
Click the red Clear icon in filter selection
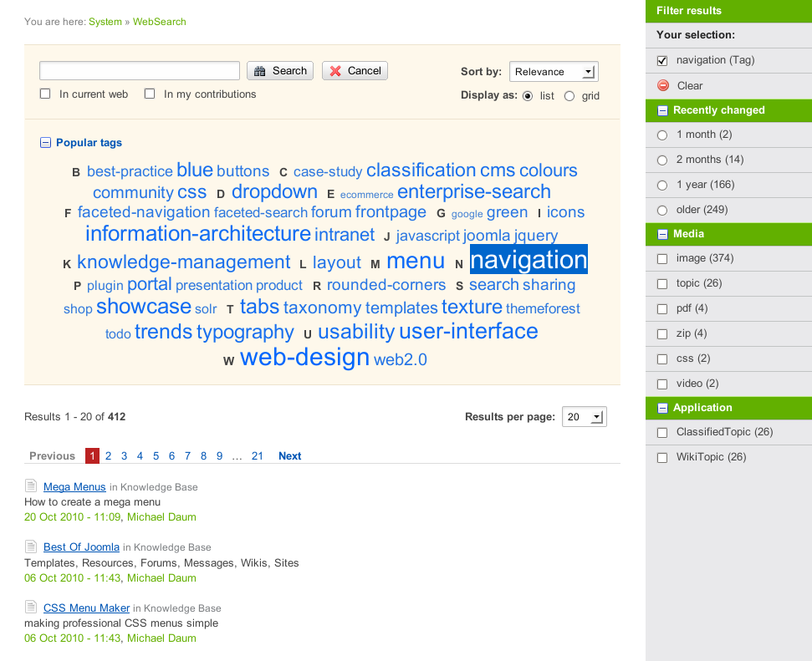[x=663, y=85]
